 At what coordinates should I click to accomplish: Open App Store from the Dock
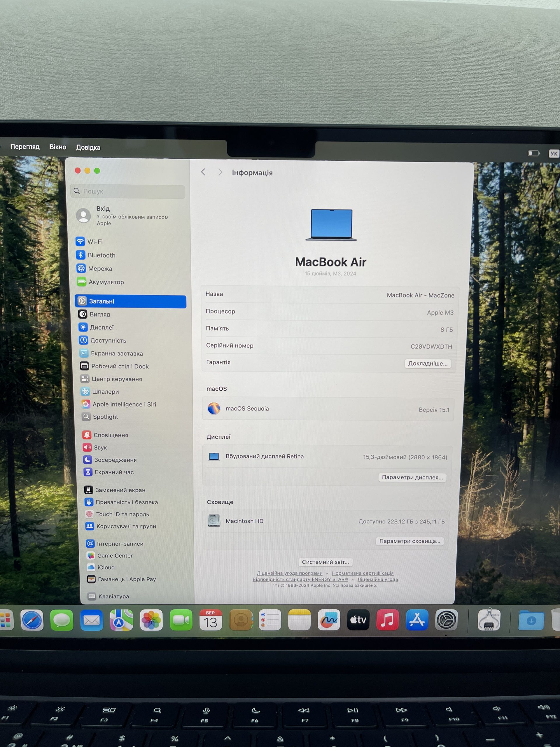pyautogui.click(x=417, y=620)
